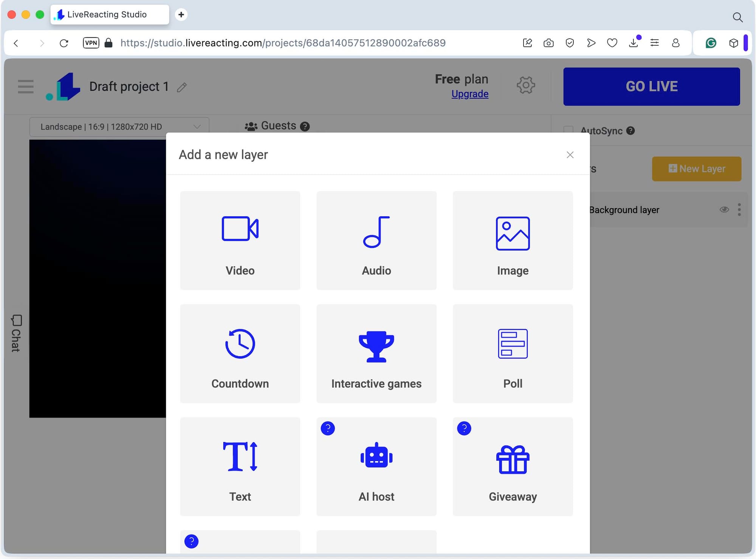Screen dimensions: 756x559
Task: Toggle Background layer visibility eye
Action: [x=724, y=209]
